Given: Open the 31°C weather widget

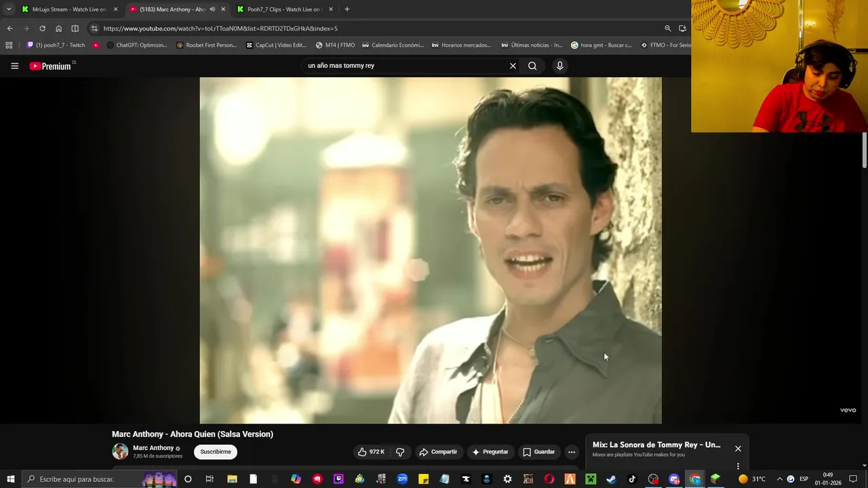Looking at the screenshot, I should click(751, 479).
